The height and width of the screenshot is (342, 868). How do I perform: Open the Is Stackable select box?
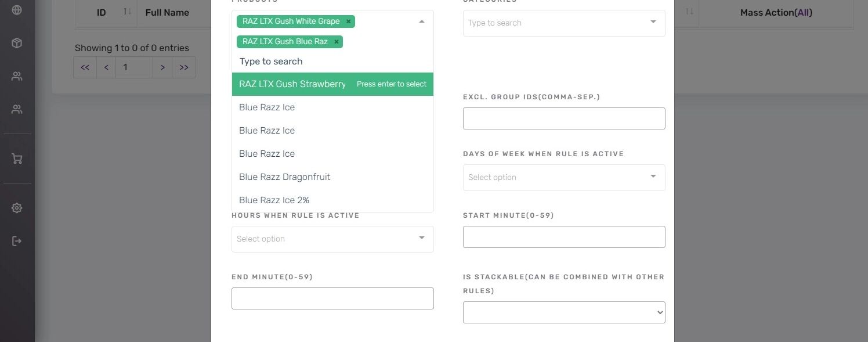[564, 312]
